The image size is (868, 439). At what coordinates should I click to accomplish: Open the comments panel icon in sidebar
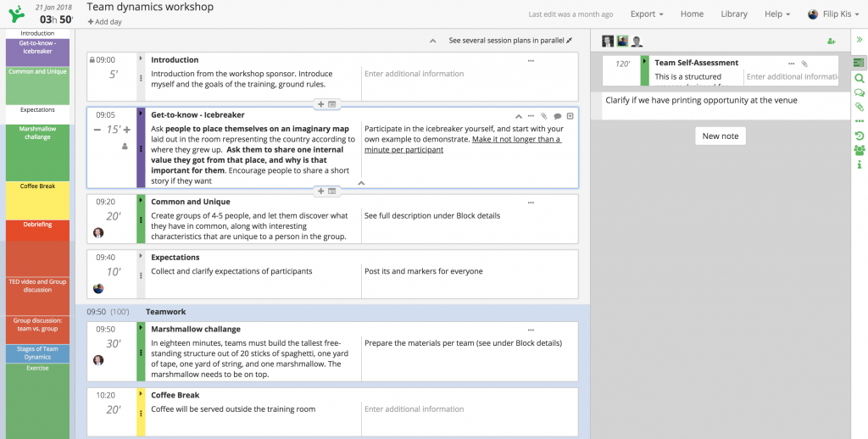click(860, 93)
